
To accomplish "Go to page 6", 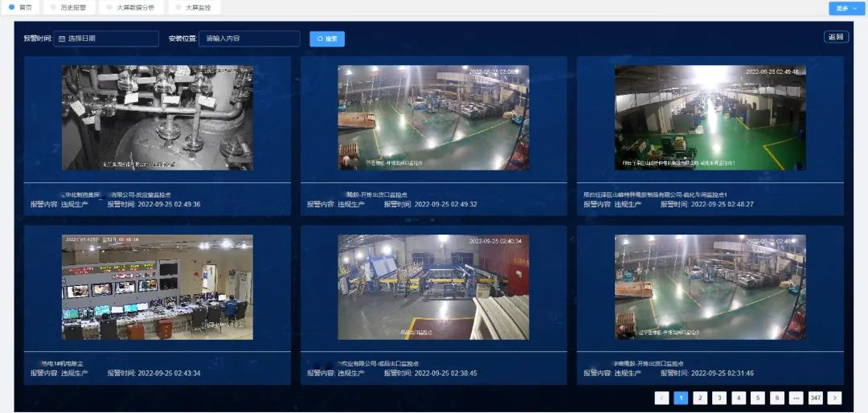I will pos(777,398).
